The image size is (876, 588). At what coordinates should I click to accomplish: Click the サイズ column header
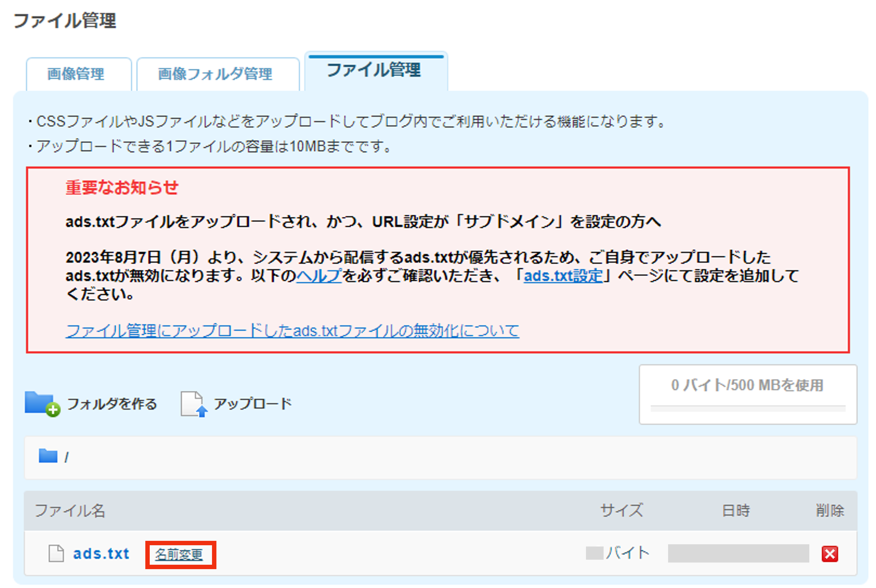[622, 510]
